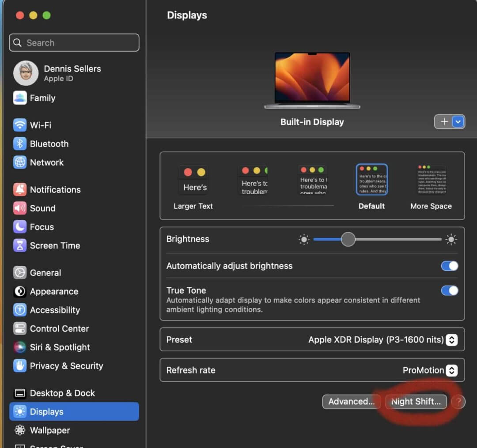Go to Privacy & Security pane
This screenshot has width=477, height=448.
coord(66,366)
